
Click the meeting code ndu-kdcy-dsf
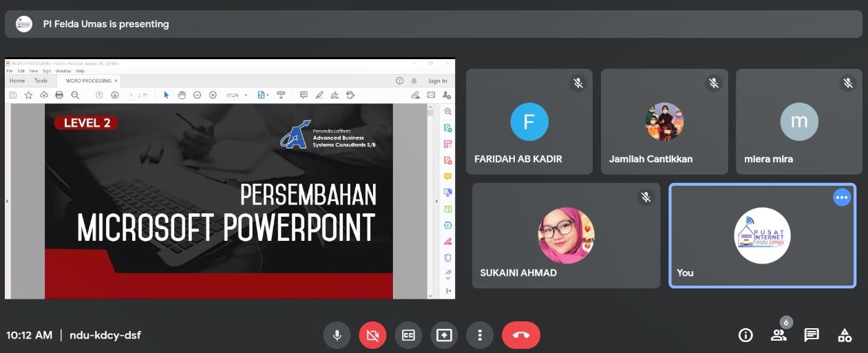(105, 336)
